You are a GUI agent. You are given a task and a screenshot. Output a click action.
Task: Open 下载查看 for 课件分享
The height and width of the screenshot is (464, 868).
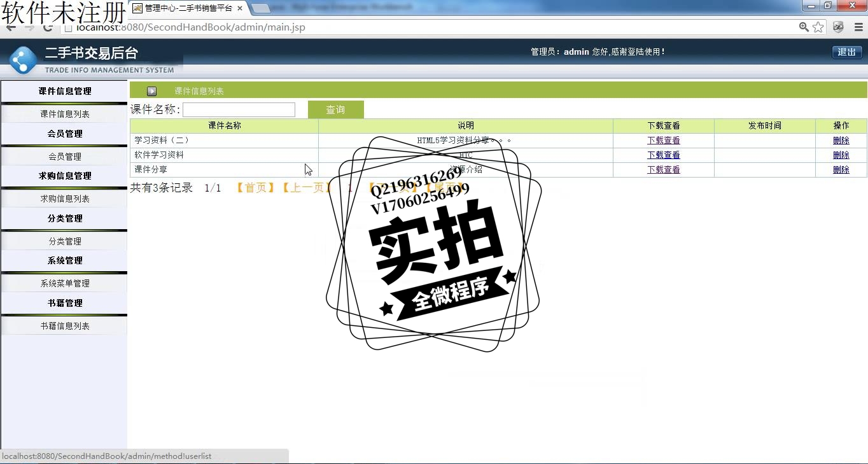click(664, 169)
